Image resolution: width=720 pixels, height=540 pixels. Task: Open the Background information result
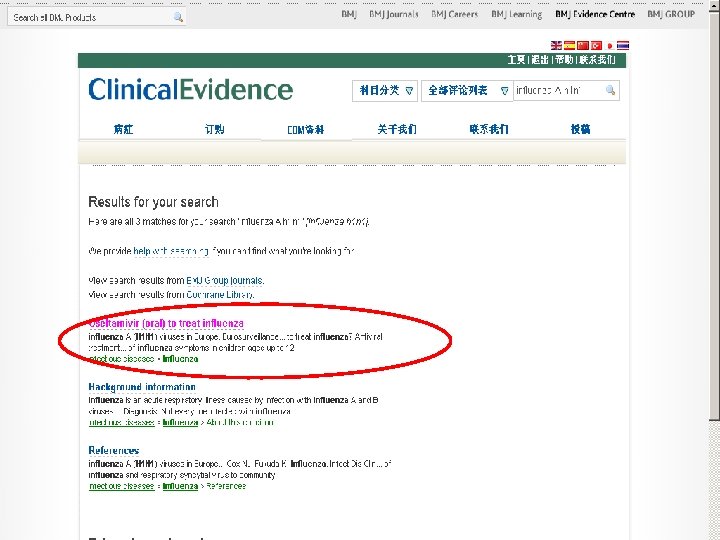[x=142, y=387]
